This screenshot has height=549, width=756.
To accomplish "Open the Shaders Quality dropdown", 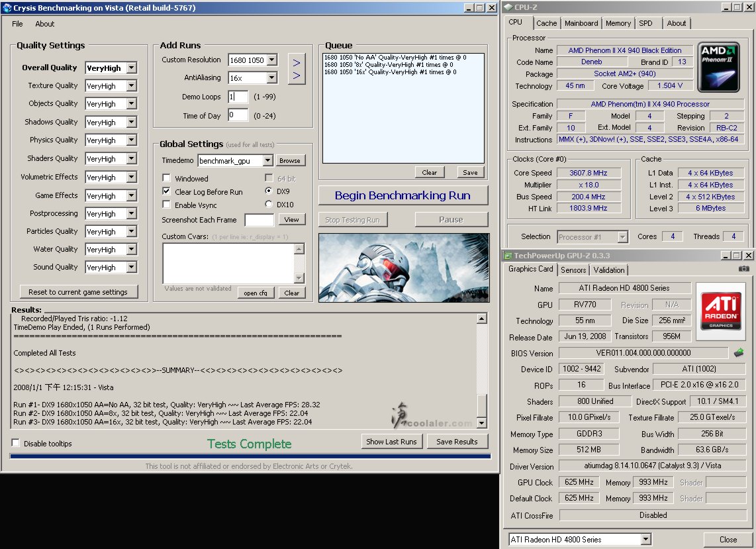I will click(x=132, y=158).
